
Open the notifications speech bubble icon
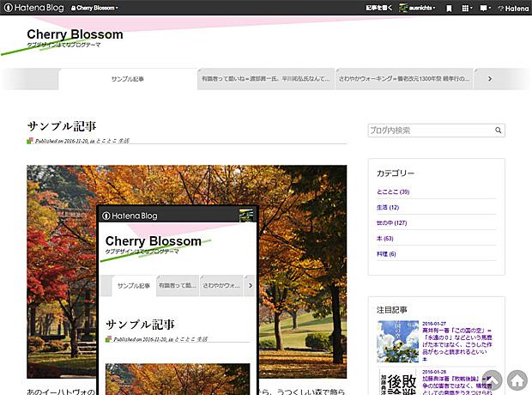[485, 8]
